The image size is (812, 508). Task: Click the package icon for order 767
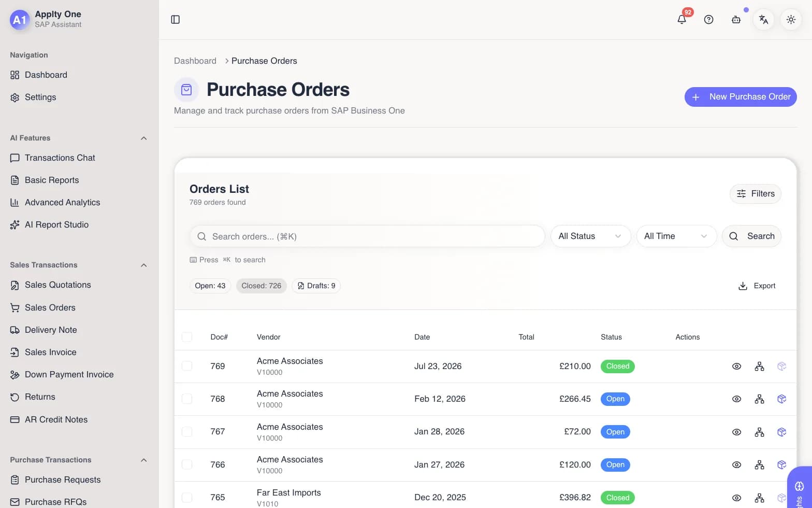(x=782, y=432)
